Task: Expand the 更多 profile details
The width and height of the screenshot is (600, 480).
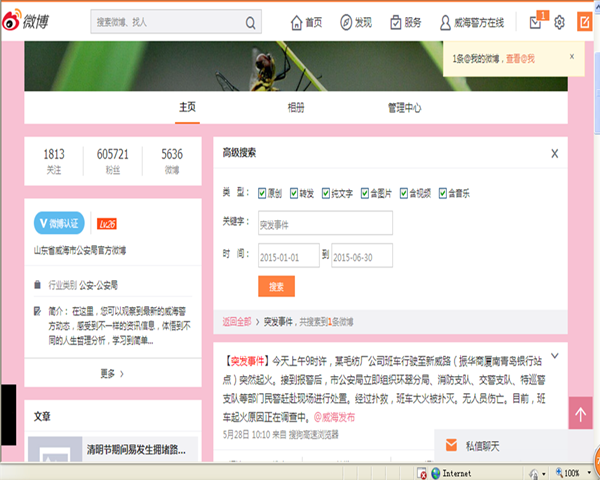Action: click(112, 374)
